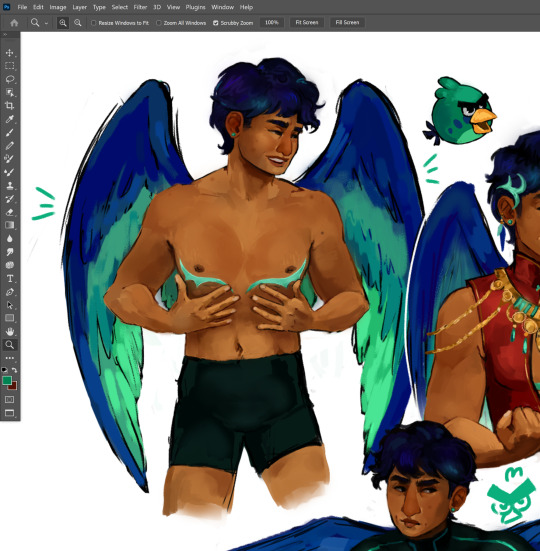Open the Edit Toolbar three-dots menu
The width and height of the screenshot is (540, 551).
pos(9,358)
